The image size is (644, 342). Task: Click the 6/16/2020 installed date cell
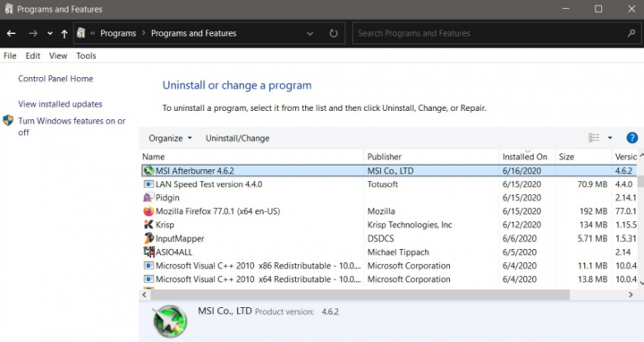pyautogui.click(x=521, y=171)
